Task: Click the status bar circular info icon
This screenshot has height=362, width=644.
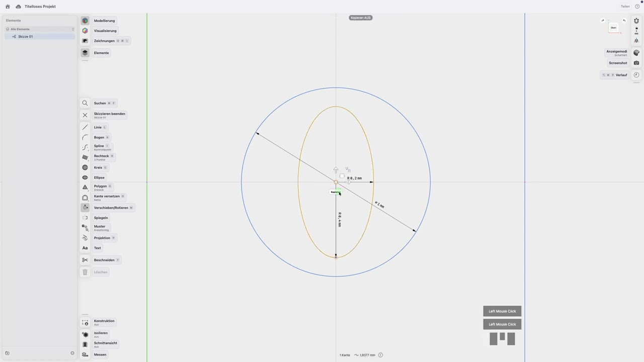Action: click(x=380, y=355)
